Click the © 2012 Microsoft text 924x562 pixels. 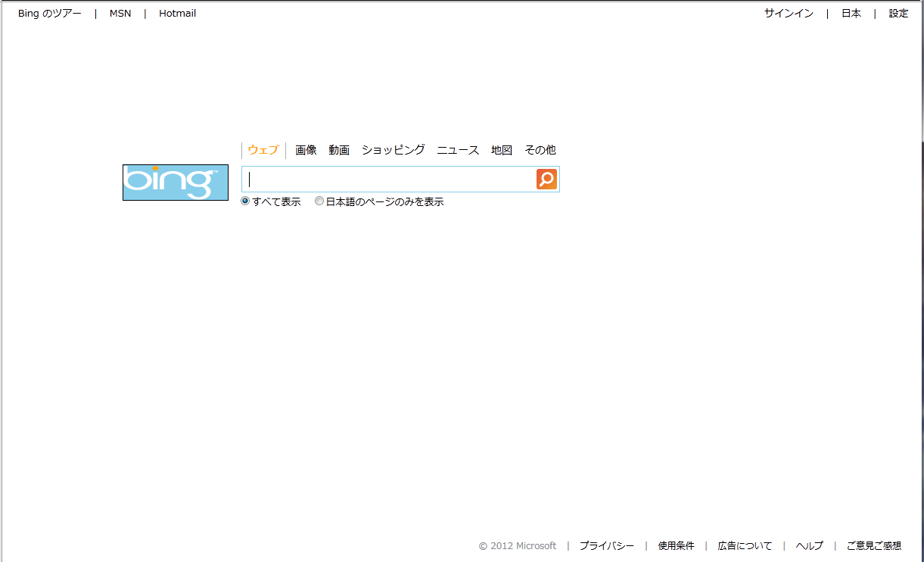click(518, 546)
